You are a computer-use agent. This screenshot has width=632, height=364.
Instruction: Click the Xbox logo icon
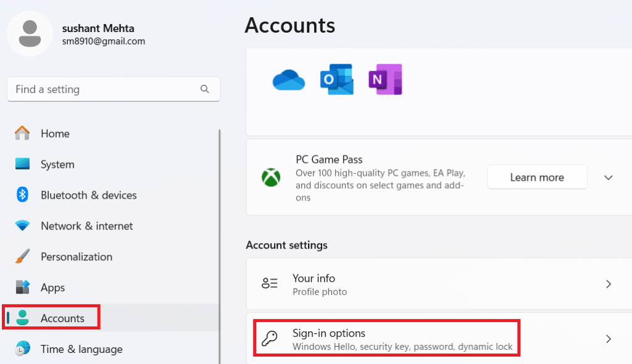pyautogui.click(x=271, y=177)
